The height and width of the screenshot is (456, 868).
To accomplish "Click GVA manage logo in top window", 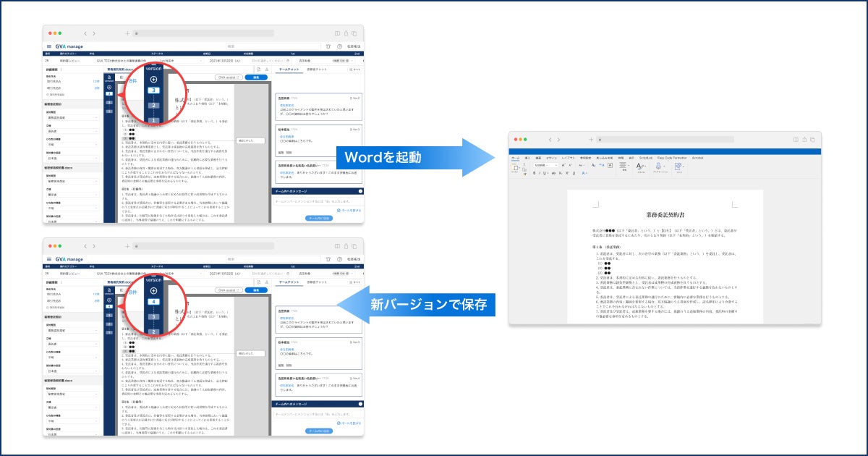I will tap(69, 46).
